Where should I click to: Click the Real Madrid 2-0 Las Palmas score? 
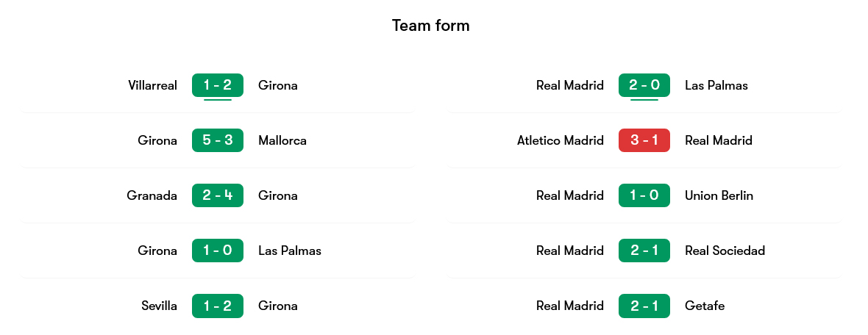point(644,85)
